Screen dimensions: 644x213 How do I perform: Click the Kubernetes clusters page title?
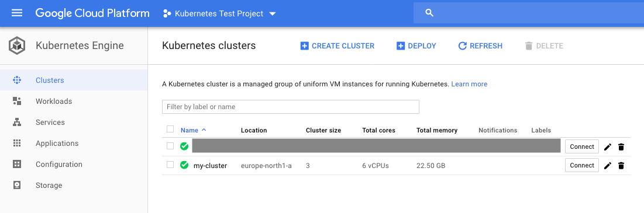coord(209,46)
